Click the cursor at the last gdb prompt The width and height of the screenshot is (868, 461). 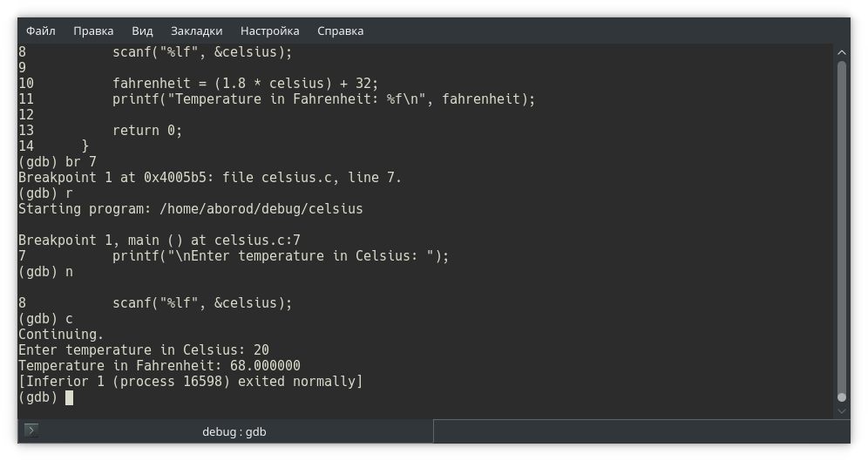click(70, 397)
